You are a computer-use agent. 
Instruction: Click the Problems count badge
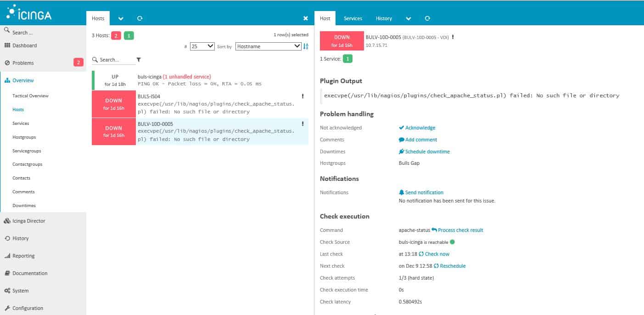78,62
